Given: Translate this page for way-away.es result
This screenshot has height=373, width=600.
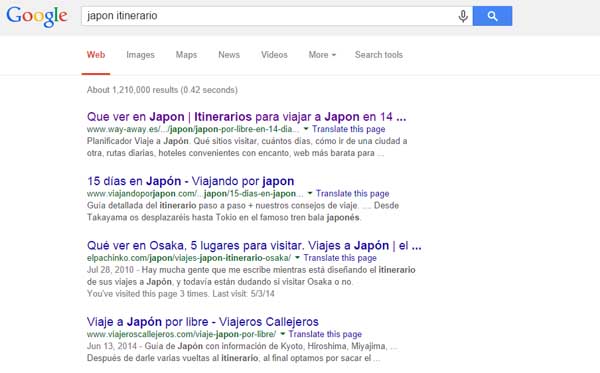Looking at the screenshot, I should click(349, 129).
